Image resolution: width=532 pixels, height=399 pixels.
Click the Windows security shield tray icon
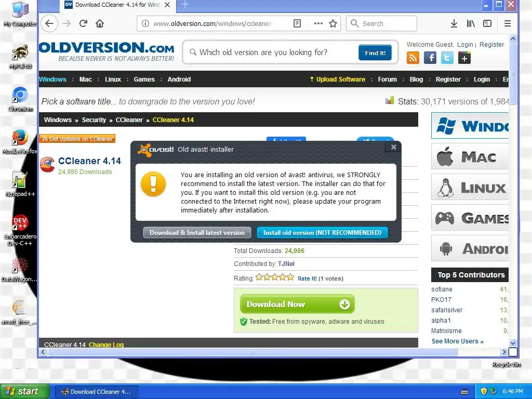[484, 392]
